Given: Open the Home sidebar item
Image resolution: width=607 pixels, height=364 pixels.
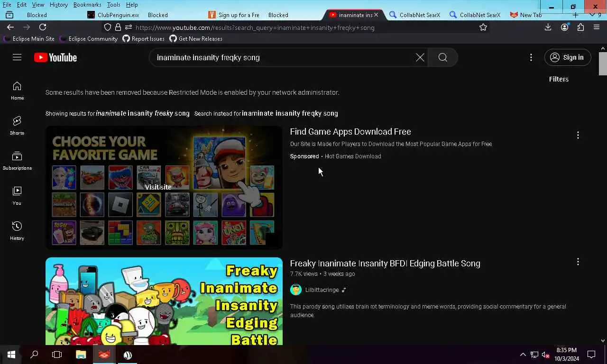Looking at the screenshot, I should coord(17,91).
